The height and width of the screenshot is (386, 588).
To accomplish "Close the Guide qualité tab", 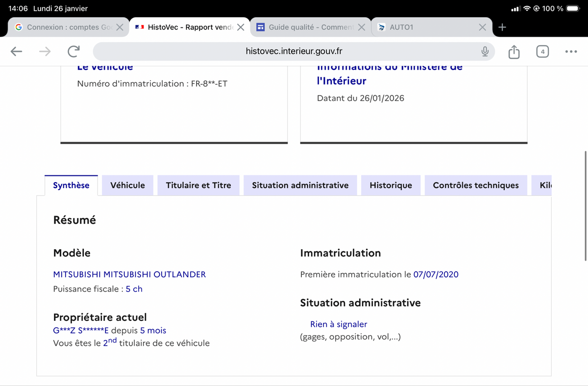I will 361,27.
